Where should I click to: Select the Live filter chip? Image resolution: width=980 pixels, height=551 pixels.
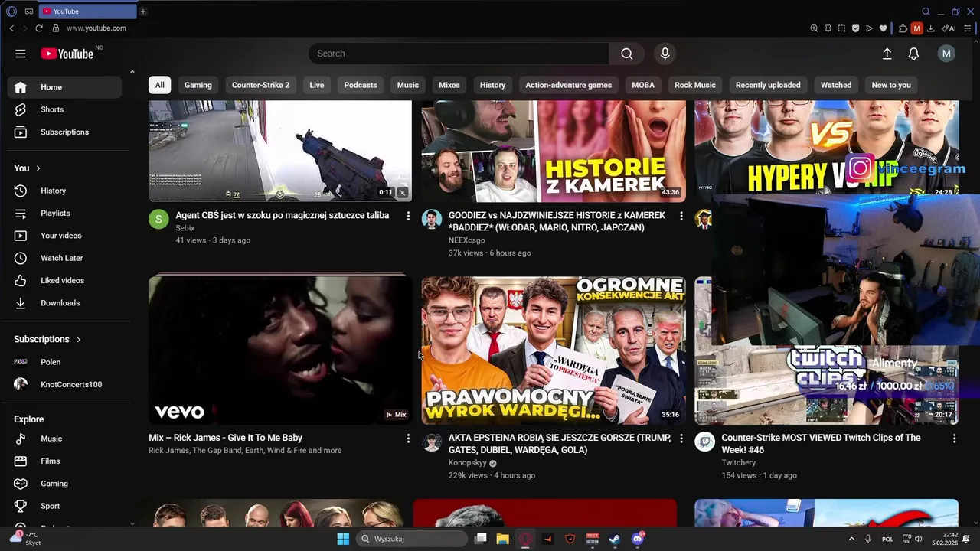tap(317, 85)
